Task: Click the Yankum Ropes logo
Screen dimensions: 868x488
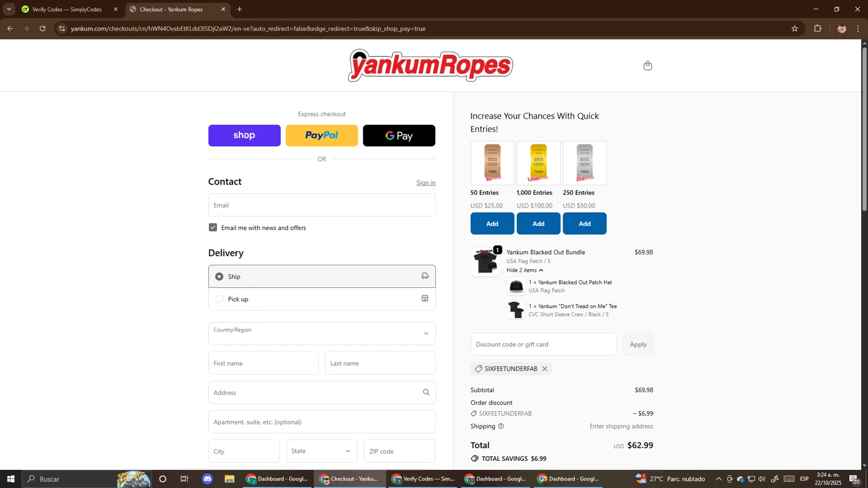Action: [431, 65]
